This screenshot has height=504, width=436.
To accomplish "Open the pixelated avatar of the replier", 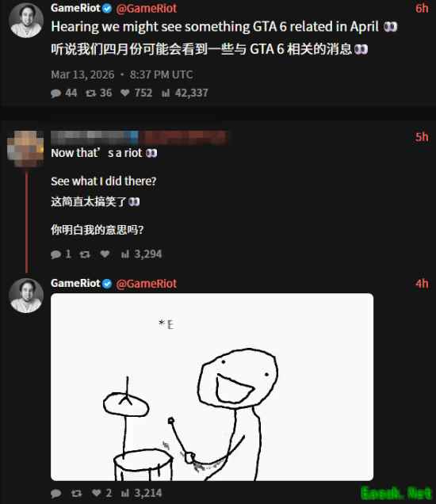I will pyautogui.click(x=25, y=148).
